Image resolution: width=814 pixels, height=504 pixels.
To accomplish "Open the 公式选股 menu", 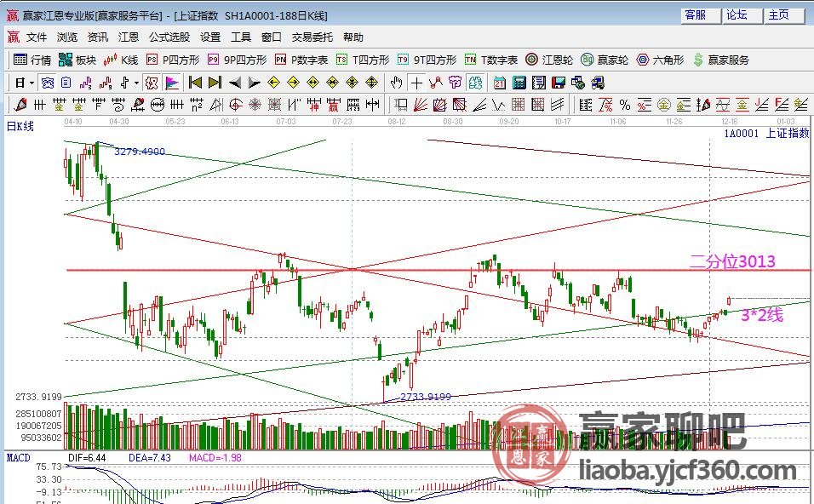I will point(169,37).
